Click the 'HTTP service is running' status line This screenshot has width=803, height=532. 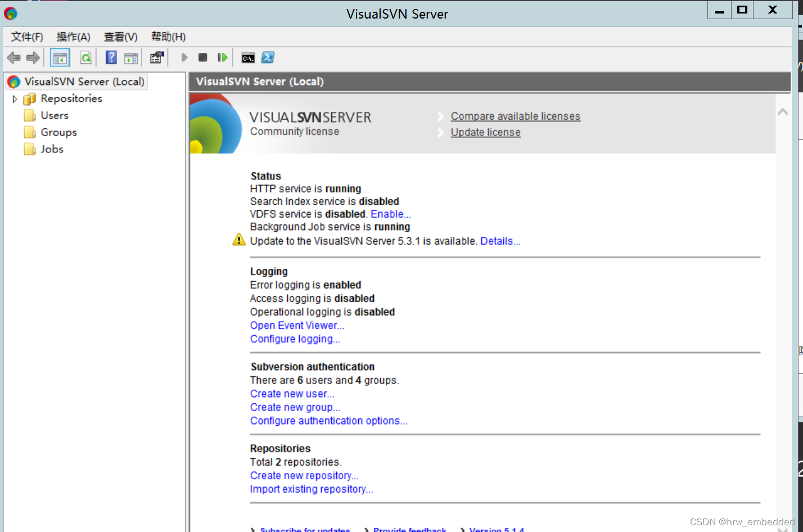(x=306, y=189)
